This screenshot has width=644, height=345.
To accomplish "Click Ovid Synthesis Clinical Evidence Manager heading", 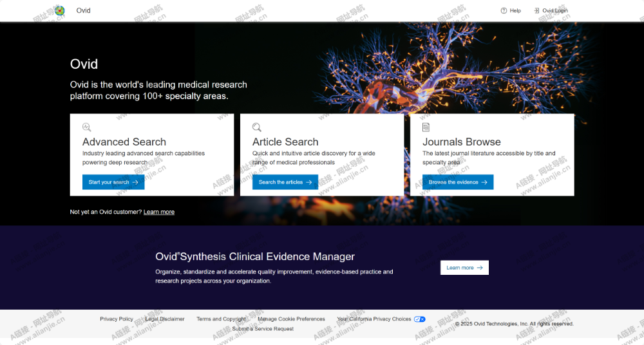I will [x=255, y=256].
